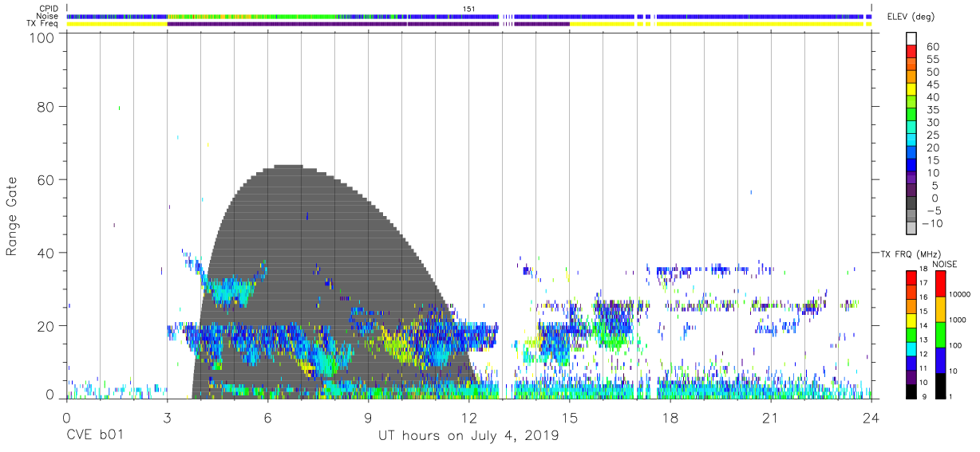Click the 3 tick on UT hours axis
Viewport: 980px width, 452px height.
pos(167,417)
